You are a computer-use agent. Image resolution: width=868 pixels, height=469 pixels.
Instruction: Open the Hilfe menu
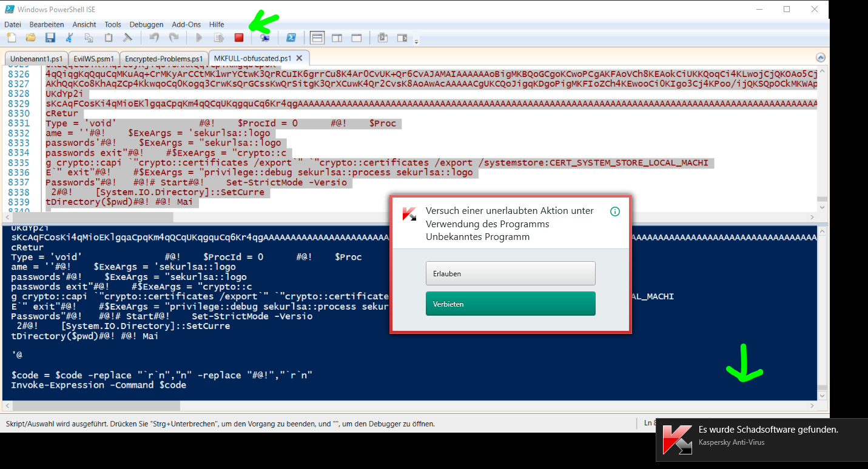coord(217,24)
